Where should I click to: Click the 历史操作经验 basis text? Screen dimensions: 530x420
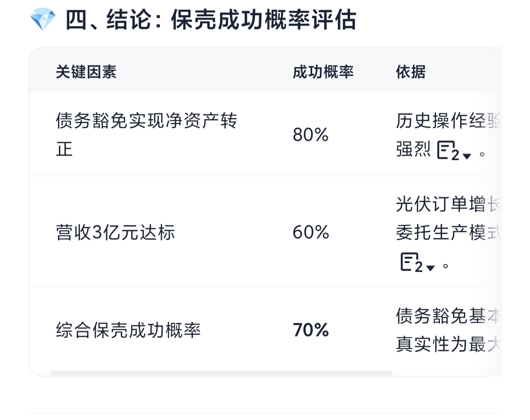click(448, 121)
